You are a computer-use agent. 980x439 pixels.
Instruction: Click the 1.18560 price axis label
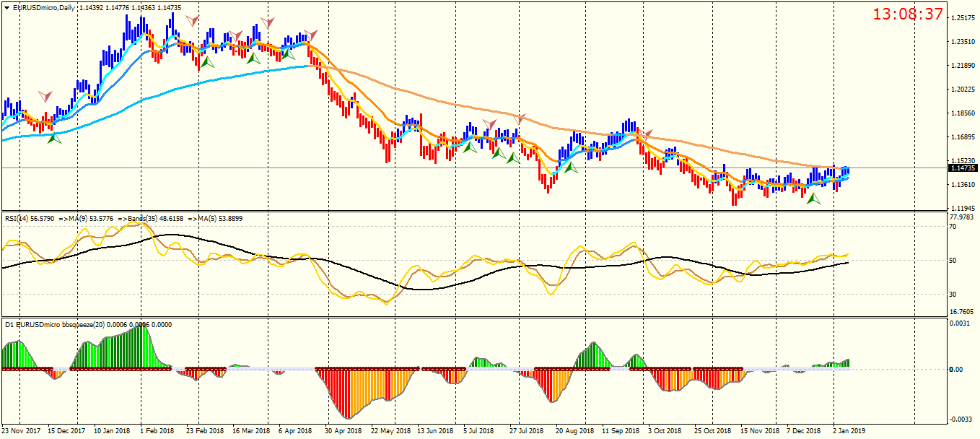click(x=964, y=113)
